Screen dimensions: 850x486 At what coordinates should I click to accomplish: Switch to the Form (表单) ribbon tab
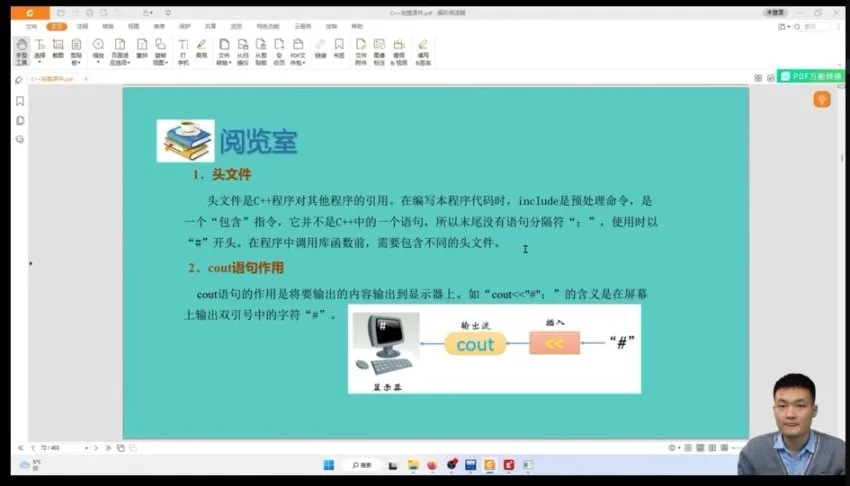click(x=159, y=27)
